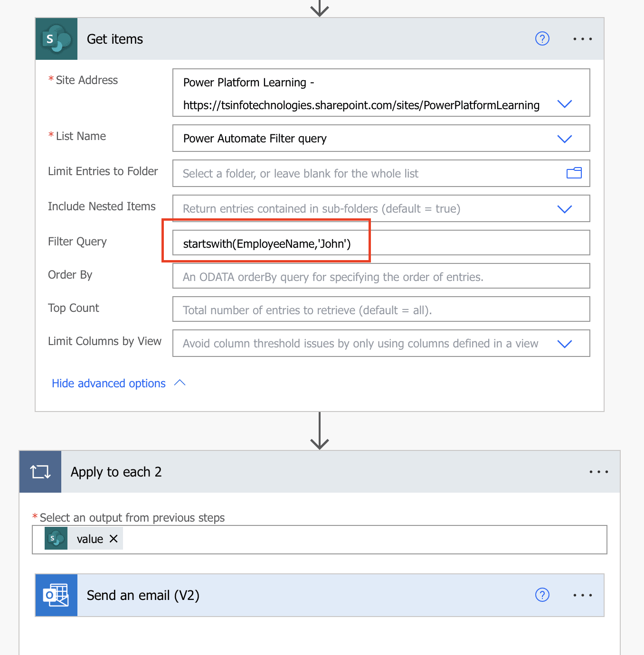Click the SharePoint icon inside the value token
This screenshot has width=644, height=655.
click(56, 538)
